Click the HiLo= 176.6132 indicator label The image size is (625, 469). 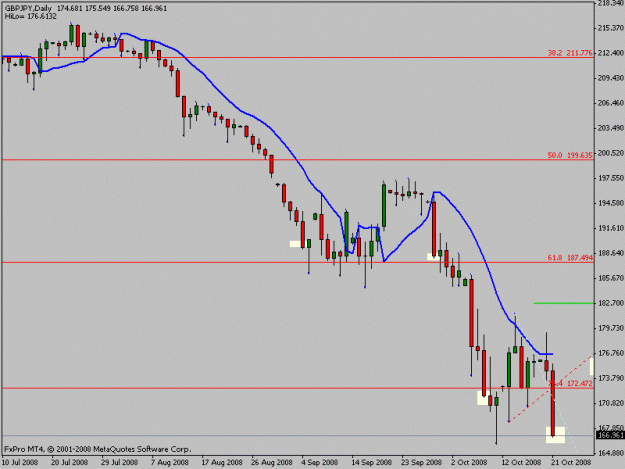tap(31, 16)
